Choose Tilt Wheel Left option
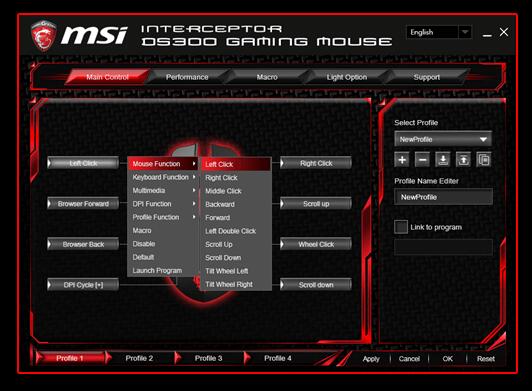Image resolution: width=532 pixels, height=391 pixels. coord(236,271)
